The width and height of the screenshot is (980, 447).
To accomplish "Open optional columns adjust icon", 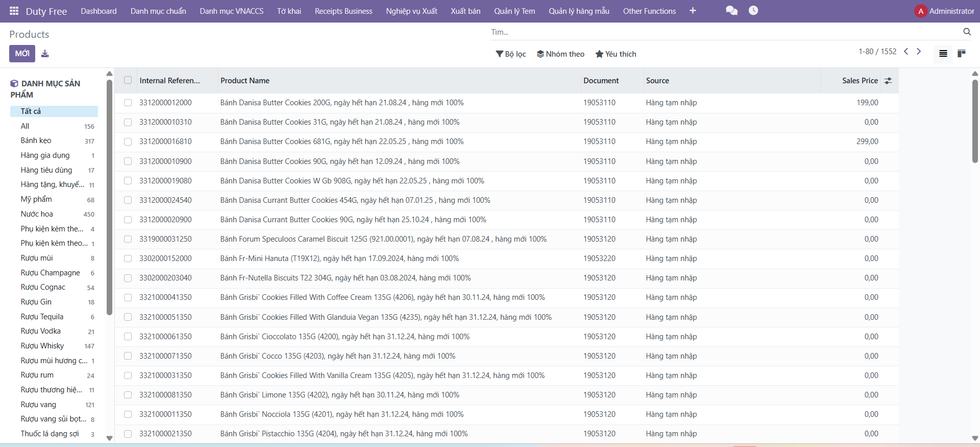I will coord(888,81).
